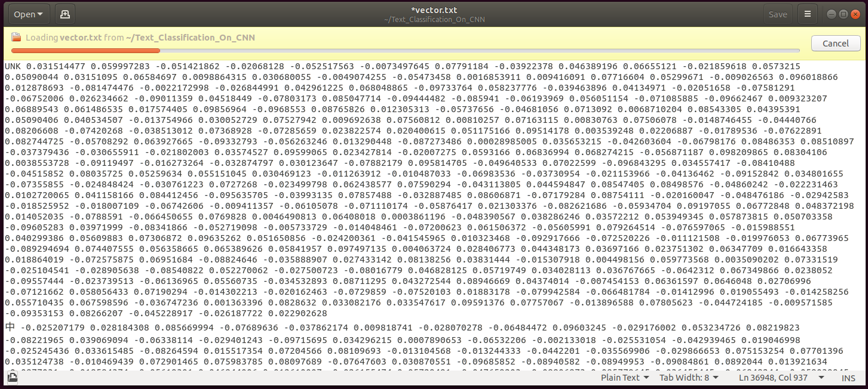
Task: Click the Save button in header bar
Action: 778,14
